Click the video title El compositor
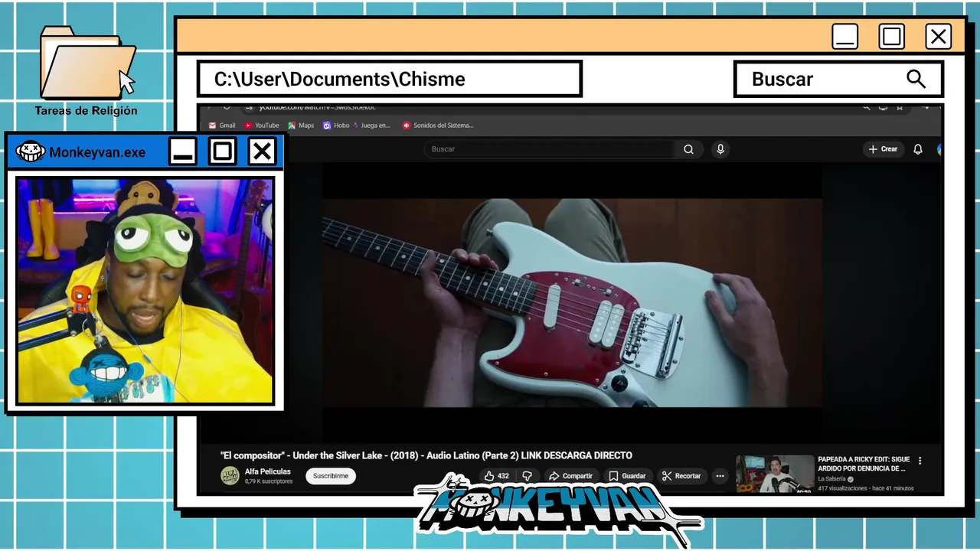The width and height of the screenshot is (980, 551). tap(426, 455)
